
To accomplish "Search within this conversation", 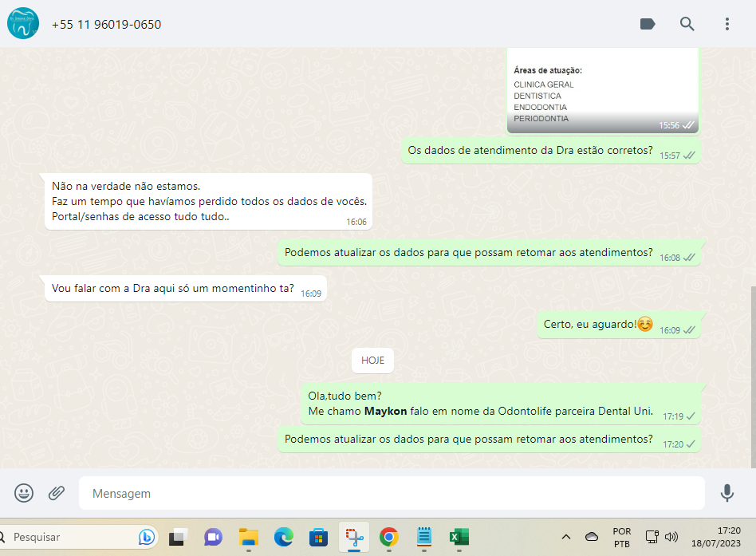I will coord(687,24).
